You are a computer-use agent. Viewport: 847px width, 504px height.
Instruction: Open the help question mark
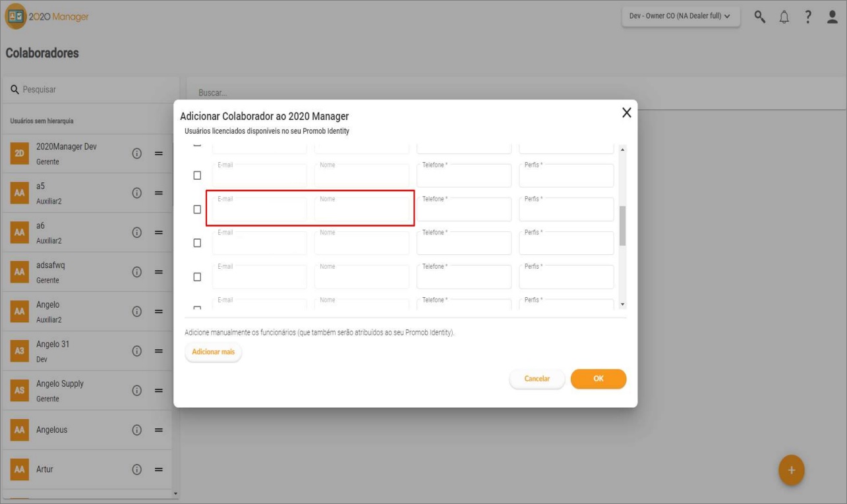coord(807,16)
